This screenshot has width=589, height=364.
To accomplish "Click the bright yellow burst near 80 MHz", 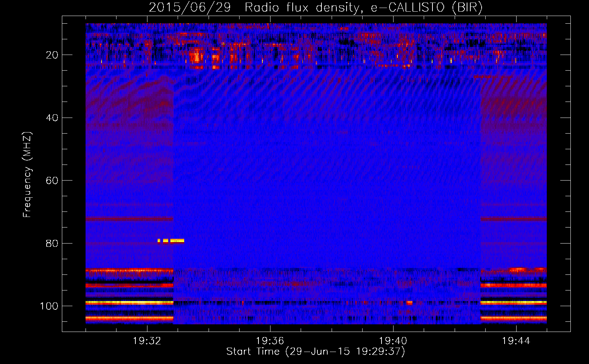I will [x=171, y=241].
